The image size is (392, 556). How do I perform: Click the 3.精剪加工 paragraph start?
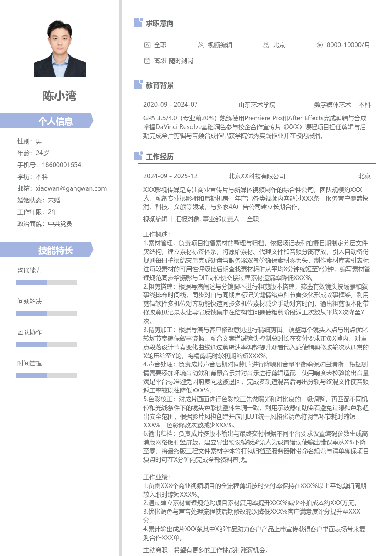pyautogui.click(x=159, y=329)
